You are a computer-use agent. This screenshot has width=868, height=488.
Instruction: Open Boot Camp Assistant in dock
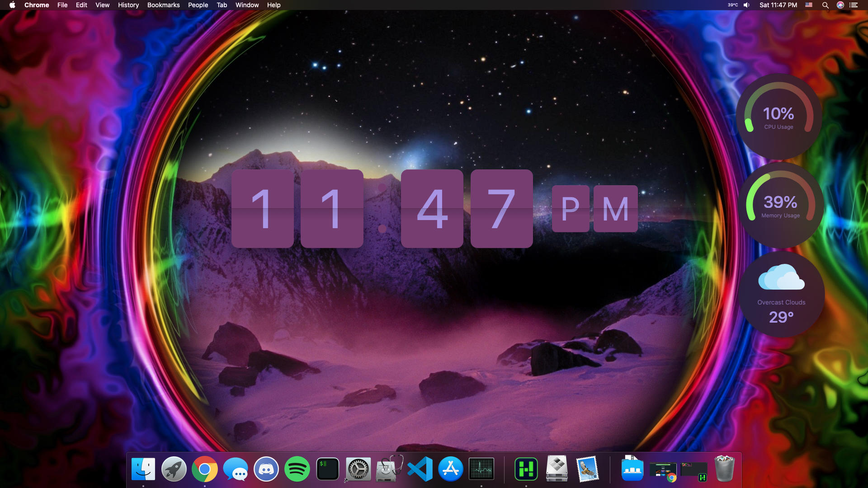[x=557, y=469]
